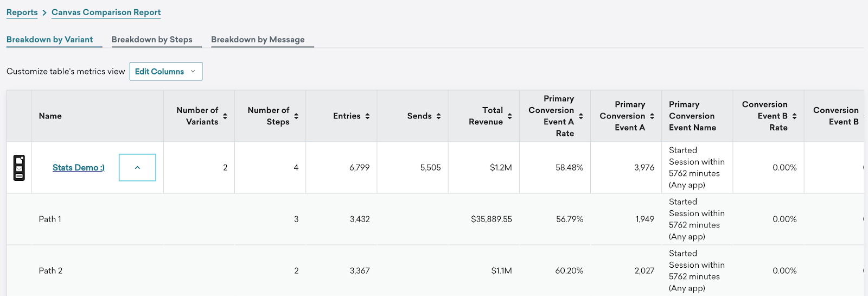
Task: Click the $35,889.55 revenue for Path 1
Action: [x=492, y=219]
